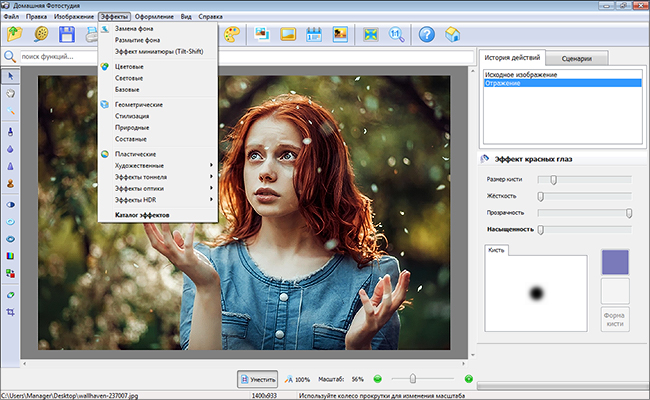Click the Save floppy disk icon
Screen dimensions: 650x400
[x=68, y=35]
